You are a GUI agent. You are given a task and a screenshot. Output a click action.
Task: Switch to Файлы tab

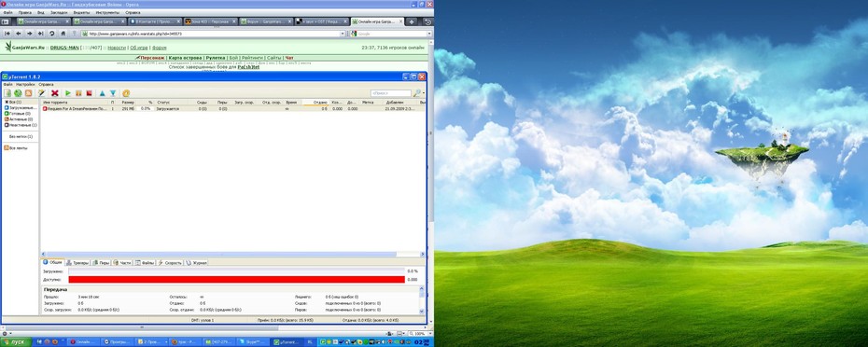coord(145,263)
